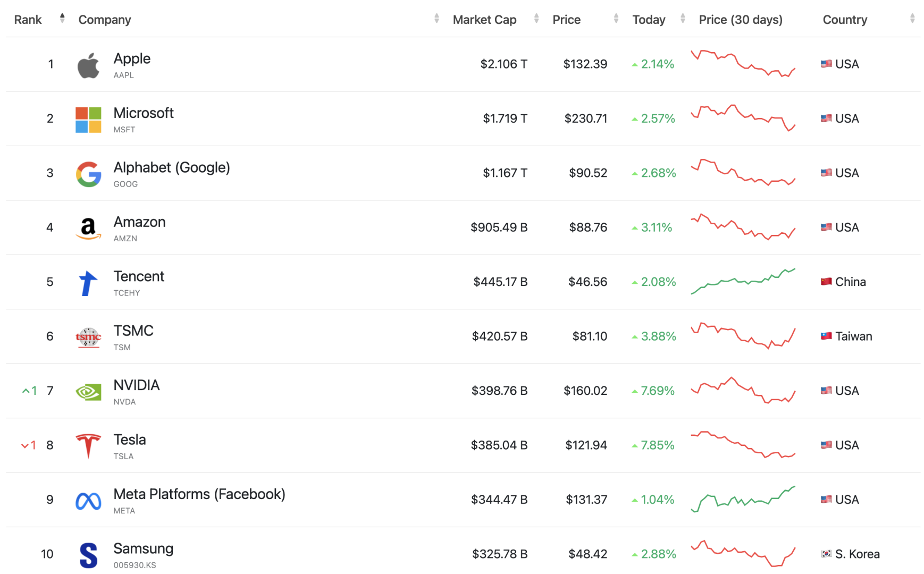Screen dimensions: 924x574
Task: Click Tencent's market cap $445.17 B
Action: point(500,282)
